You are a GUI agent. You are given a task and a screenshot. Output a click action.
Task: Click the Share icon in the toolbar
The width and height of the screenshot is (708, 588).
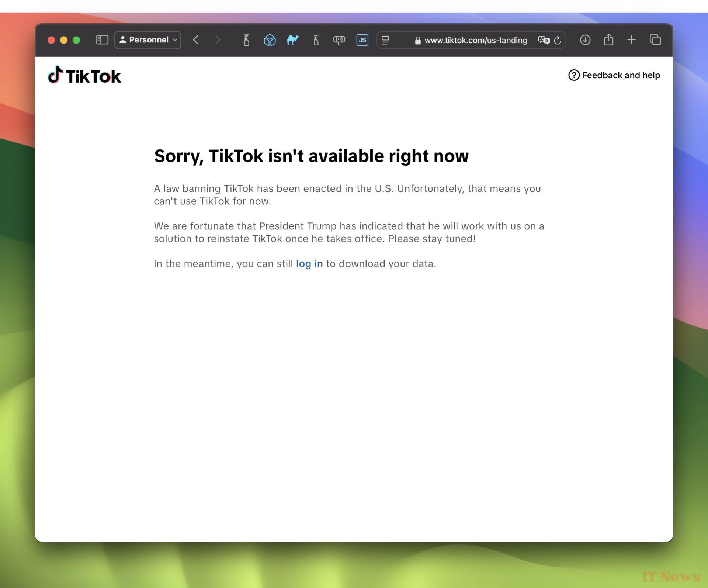coord(608,40)
